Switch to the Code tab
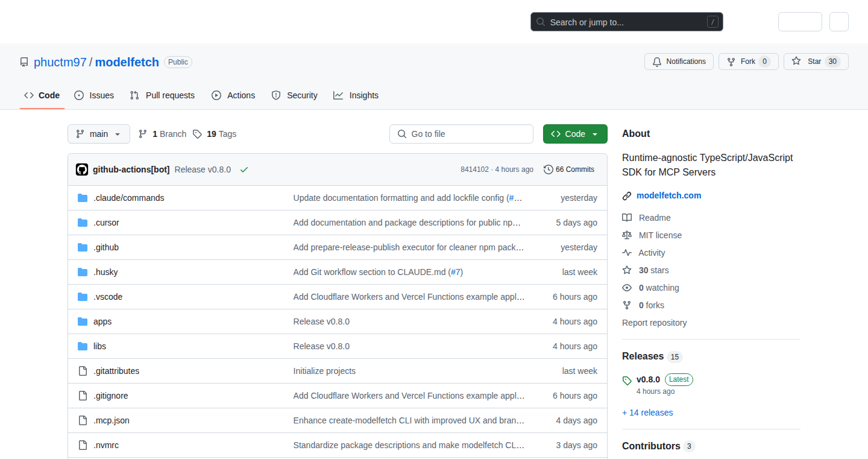Image resolution: width=868 pixels, height=459 pixels. tap(42, 95)
